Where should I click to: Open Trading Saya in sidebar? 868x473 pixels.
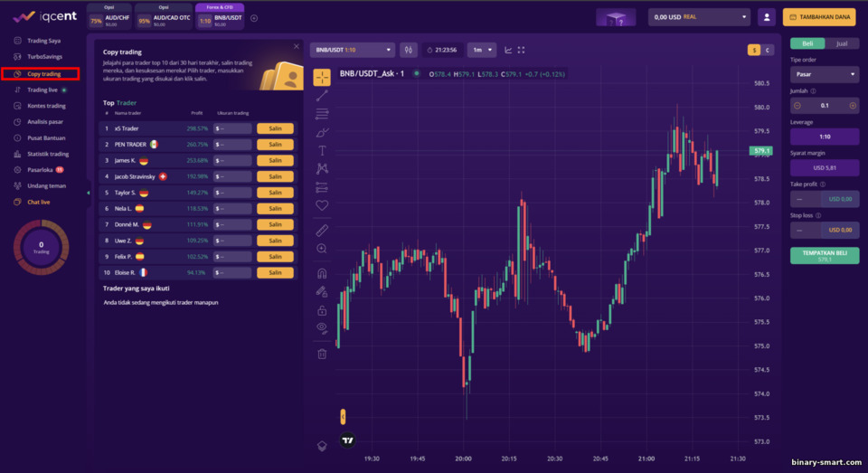[x=43, y=41]
